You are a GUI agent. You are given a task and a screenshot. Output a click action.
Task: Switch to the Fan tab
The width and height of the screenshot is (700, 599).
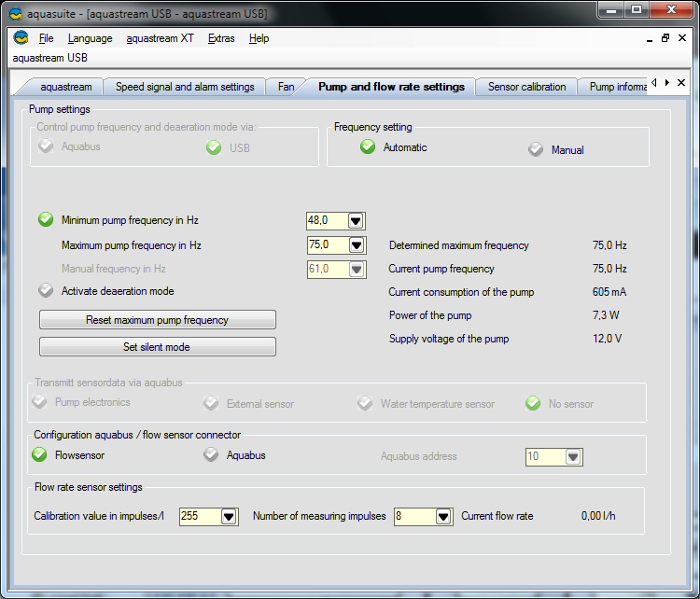click(x=287, y=87)
